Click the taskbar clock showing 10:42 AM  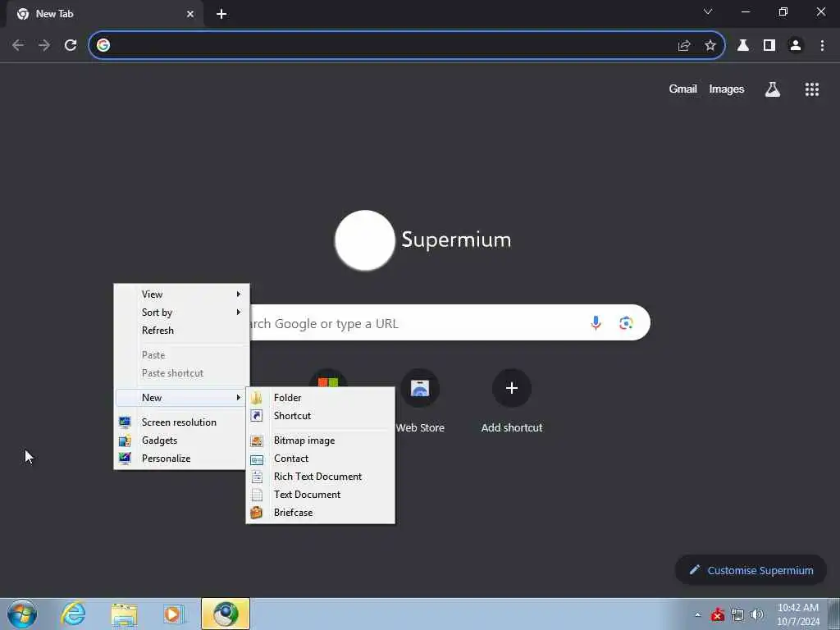pos(797,614)
